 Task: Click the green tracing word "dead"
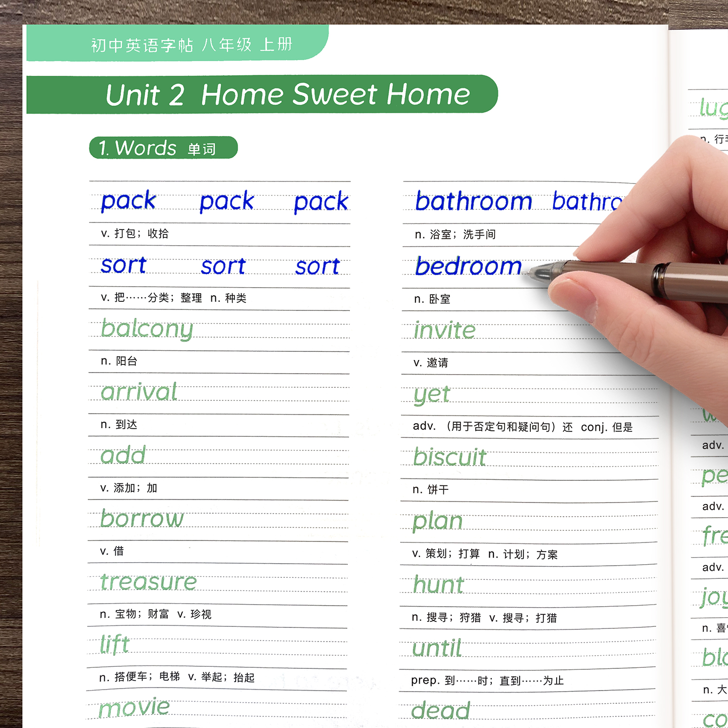coord(440,711)
